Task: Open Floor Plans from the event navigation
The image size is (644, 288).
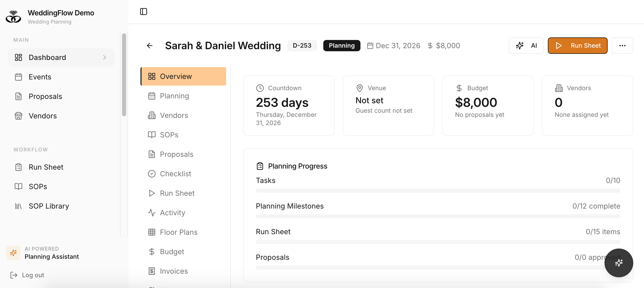Action: click(x=178, y=232)
